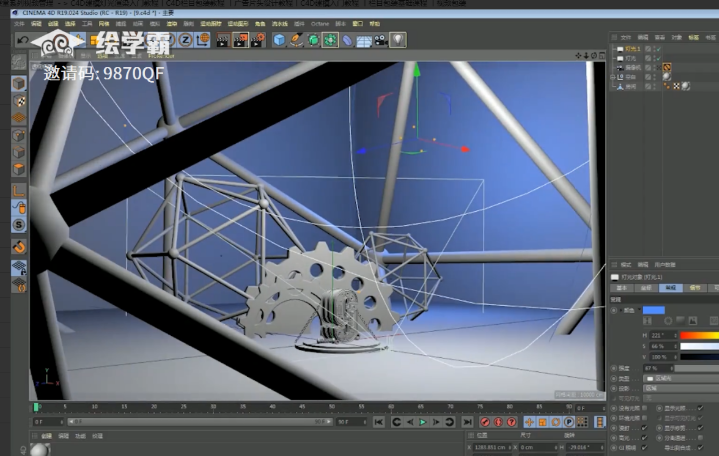Uncheck the GI 照明 checkbox
Image resolution: width=719 pixels, height=456 pixels.
pos(645,447)
